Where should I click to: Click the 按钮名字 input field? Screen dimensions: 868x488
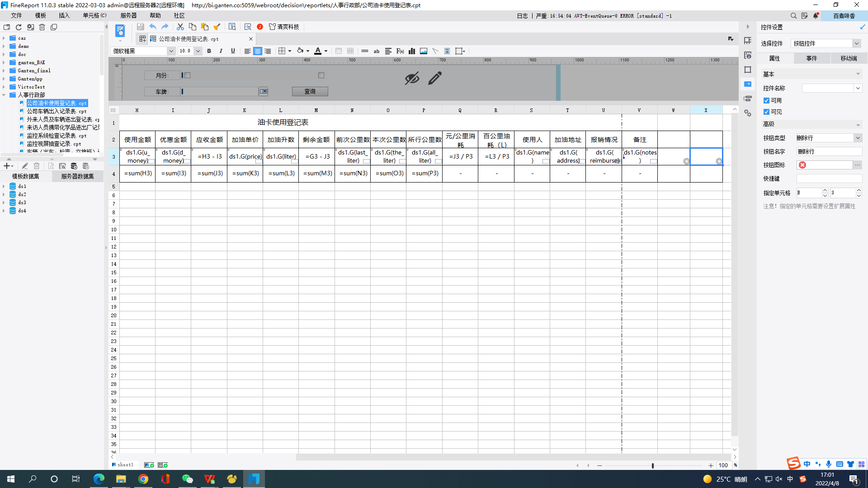click(x=829, y=151)
